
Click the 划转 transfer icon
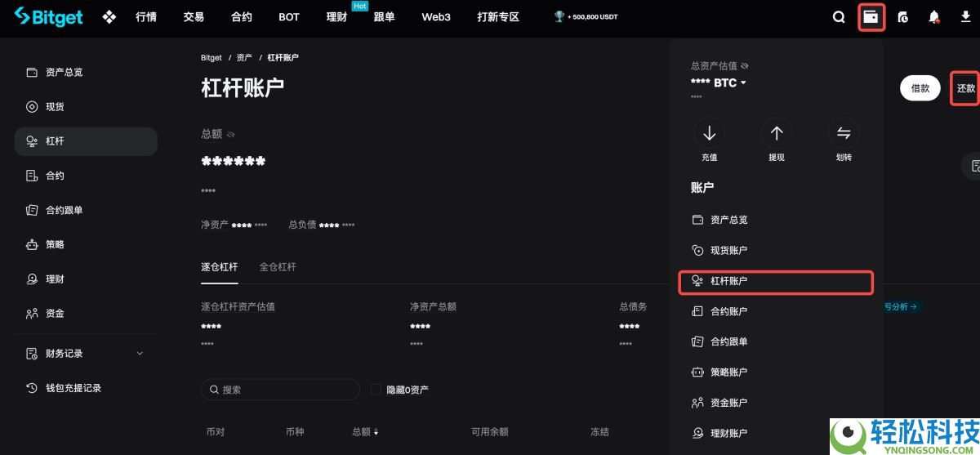pos(844,133)
